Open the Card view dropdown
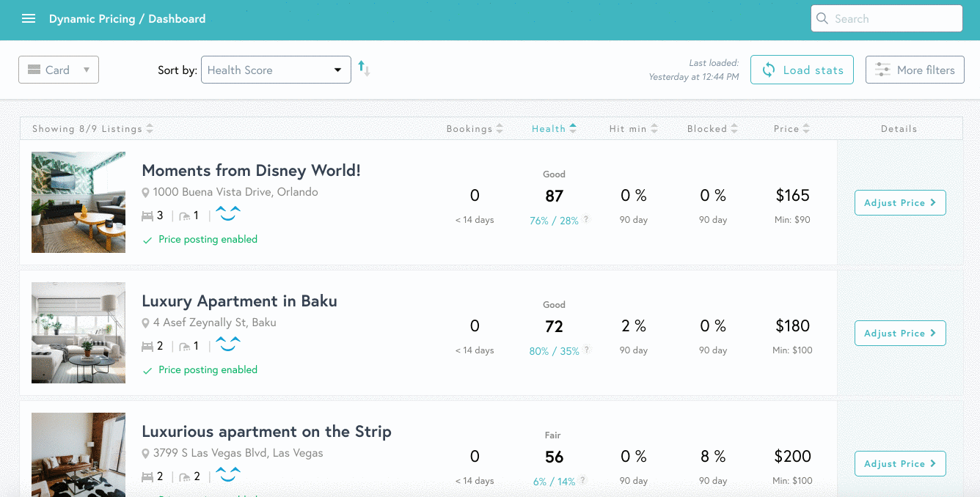The image size is (980, 497). point(59,70)
